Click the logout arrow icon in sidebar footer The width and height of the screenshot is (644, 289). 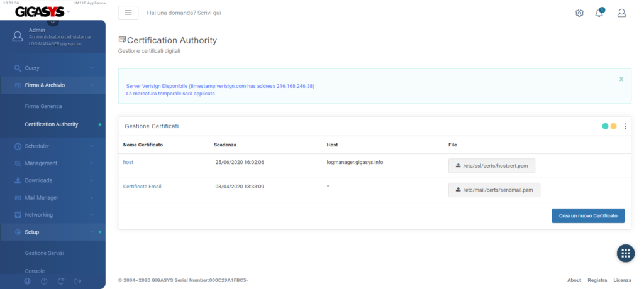click(78, 281)
